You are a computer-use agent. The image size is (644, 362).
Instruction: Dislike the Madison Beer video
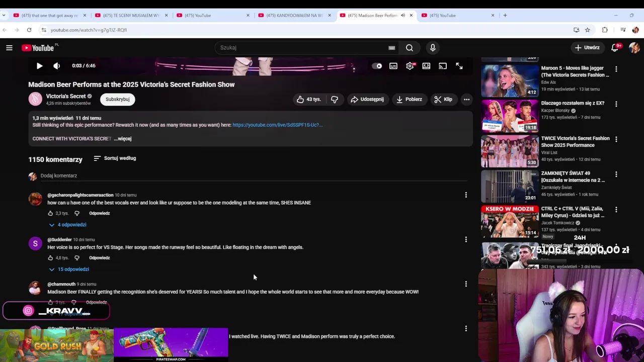(335, 99)
